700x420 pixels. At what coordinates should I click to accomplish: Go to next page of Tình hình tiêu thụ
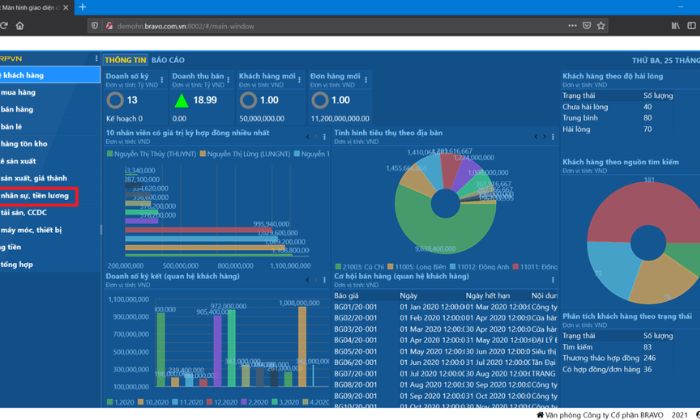click(x=544, y=137)
